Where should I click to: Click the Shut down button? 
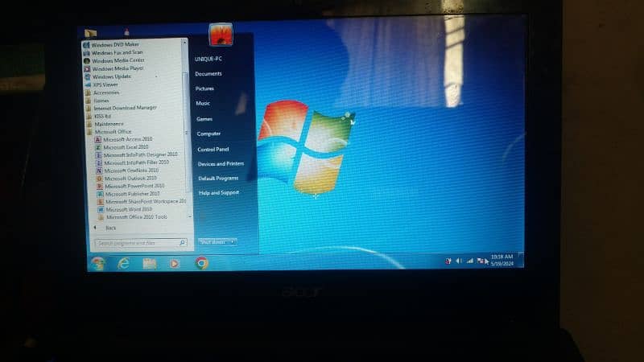[x=213, y=241]
